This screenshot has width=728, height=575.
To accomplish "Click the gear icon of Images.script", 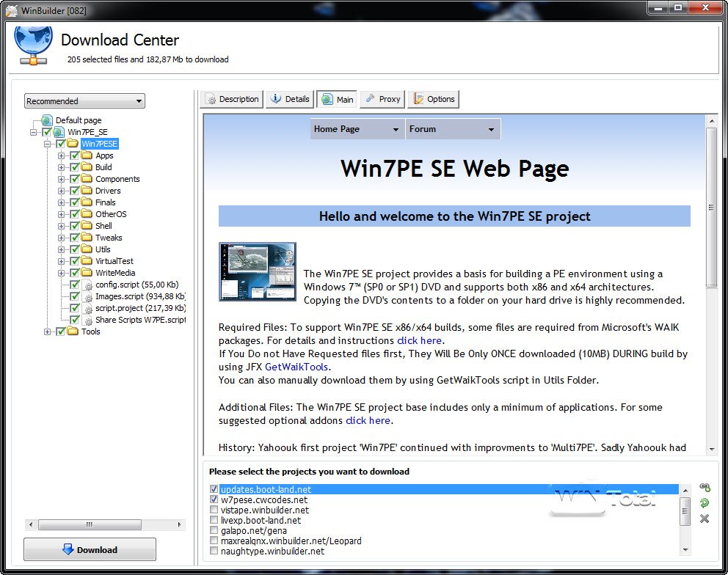I will pos(87,296).
